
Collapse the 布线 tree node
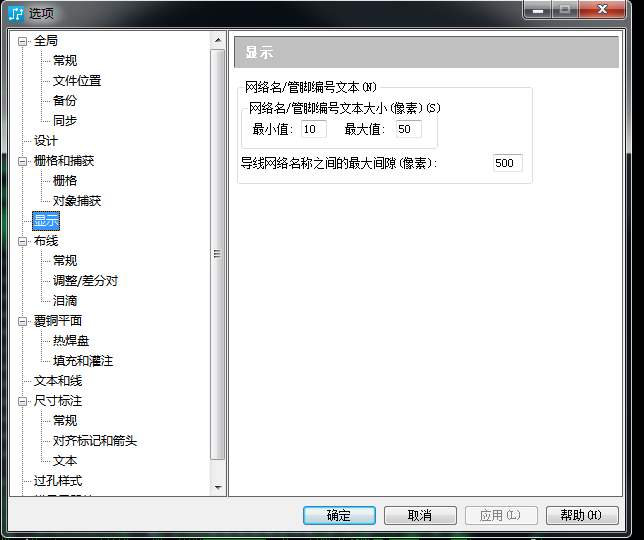[x=23, y=241]
